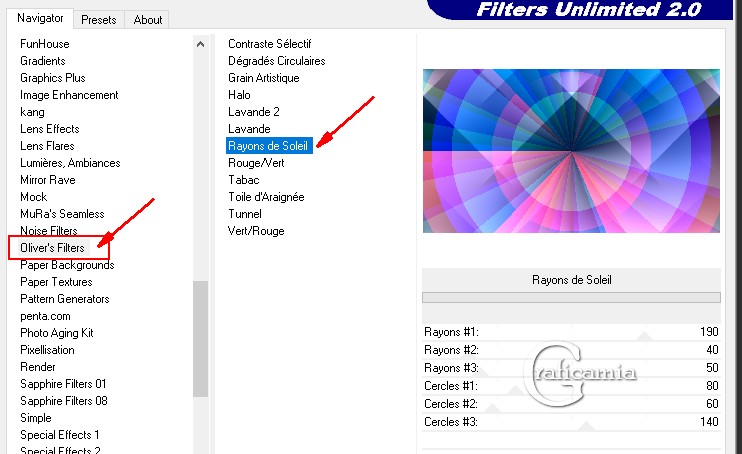Screen dimensions: 742x454
Task: Select the Lens Flares category
Action: point(47,146)
